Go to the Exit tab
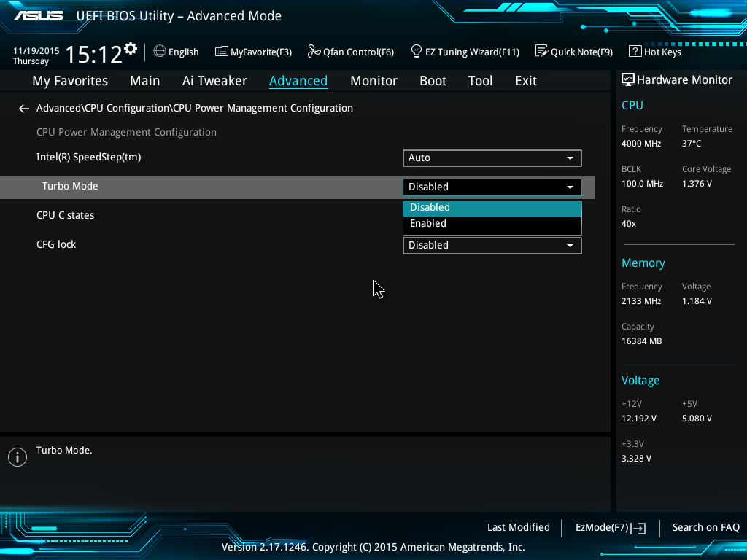 click(x=526, y=81)
